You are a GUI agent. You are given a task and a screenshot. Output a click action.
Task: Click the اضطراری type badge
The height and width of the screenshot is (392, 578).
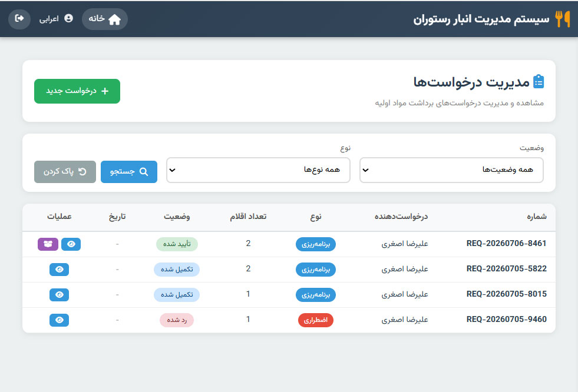tap(316, 320)
